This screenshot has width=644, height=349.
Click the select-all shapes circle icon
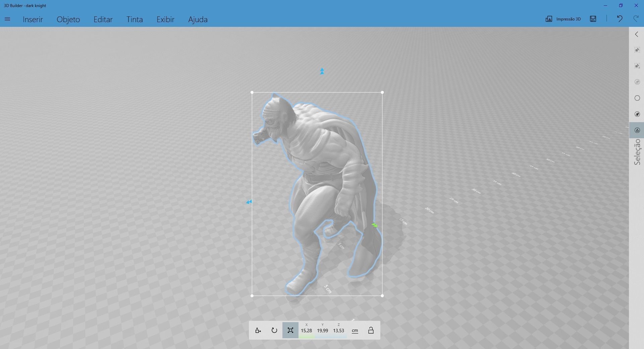[x=637, y=114]
